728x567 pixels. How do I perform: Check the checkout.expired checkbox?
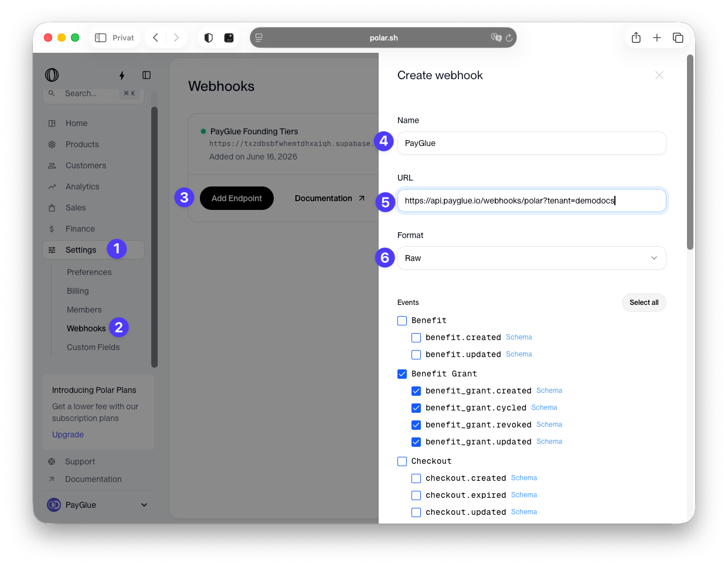tap(416, 495)
